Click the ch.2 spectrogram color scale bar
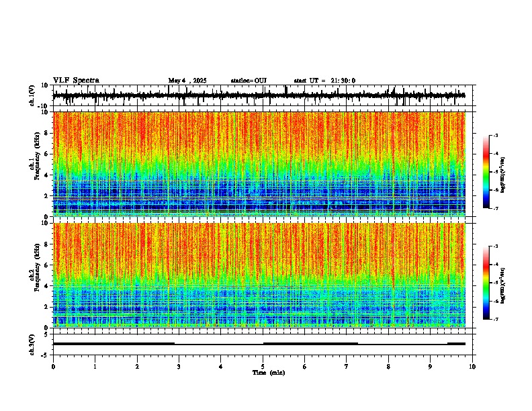Image resolution: width=532 pixels, height=411 pixels. [486, 283]
